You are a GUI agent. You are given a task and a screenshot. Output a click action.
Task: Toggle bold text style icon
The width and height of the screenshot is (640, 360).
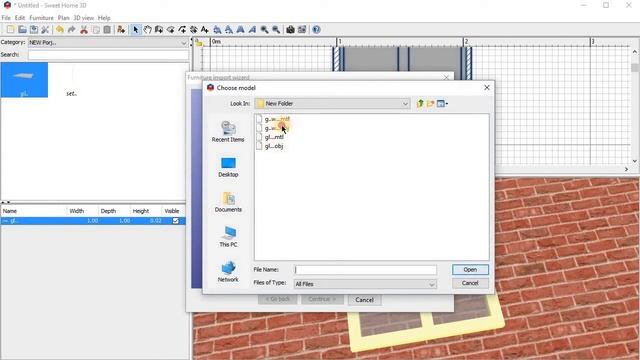click(x=240, y=30)
